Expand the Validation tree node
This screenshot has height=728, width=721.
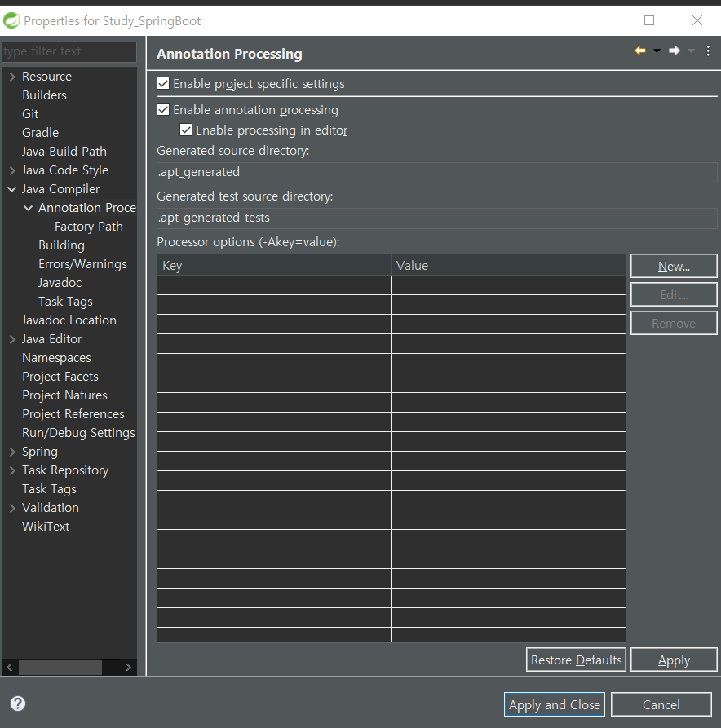point(12,508)
